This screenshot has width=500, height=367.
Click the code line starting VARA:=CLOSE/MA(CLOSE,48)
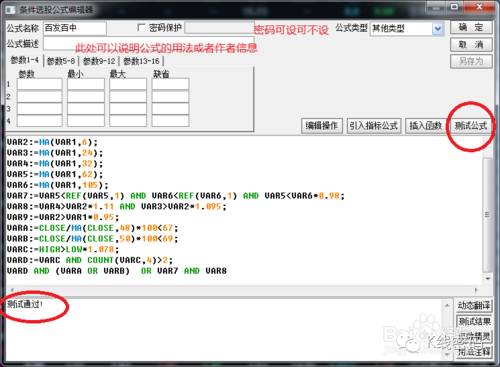point(93,228)
